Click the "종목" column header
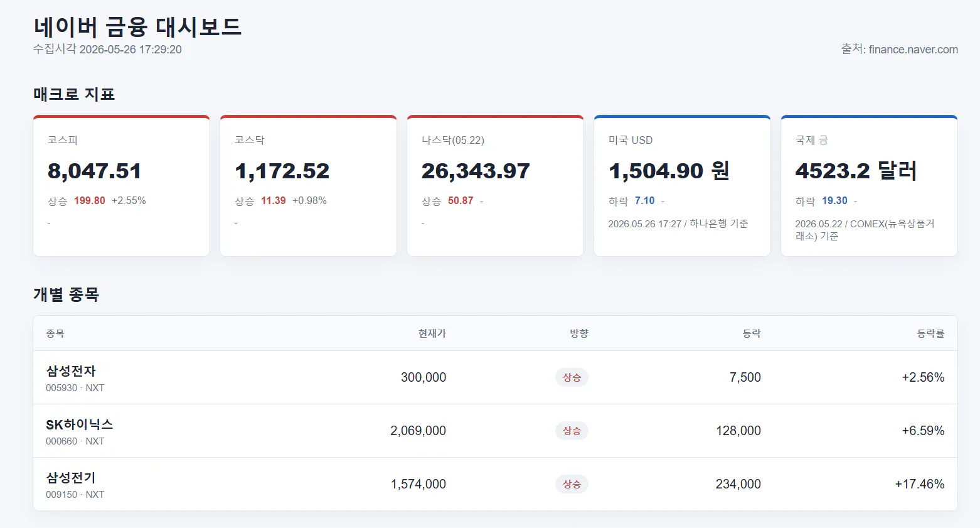 click(x=55, y=333)
